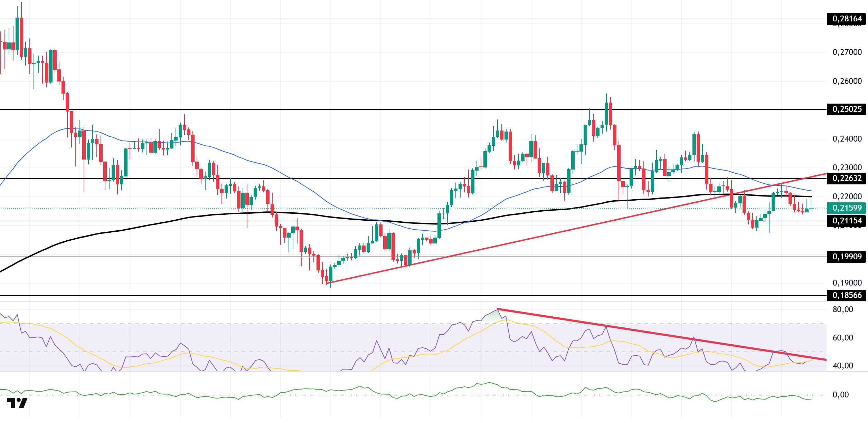868x423 pixels.
Task: Click the 0,27000 price axis value
Action: (x=847, y=52)
